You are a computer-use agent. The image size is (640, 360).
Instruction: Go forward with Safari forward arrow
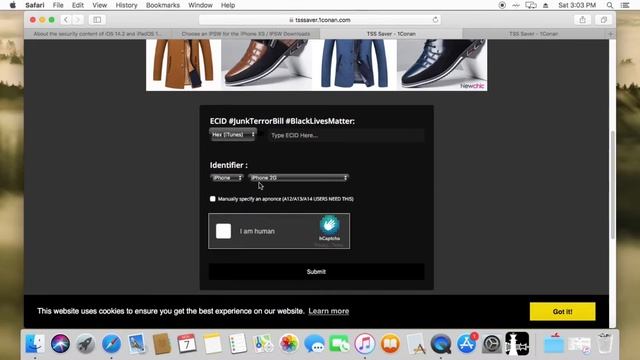click(78, 20)
